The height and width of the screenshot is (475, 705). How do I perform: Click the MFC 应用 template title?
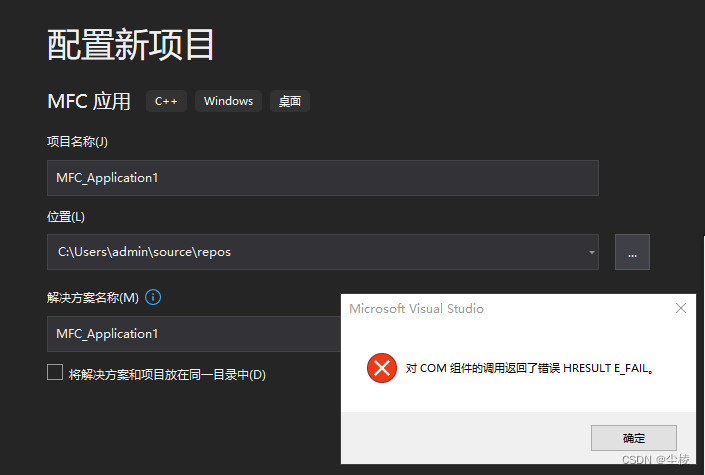point(89,101)
